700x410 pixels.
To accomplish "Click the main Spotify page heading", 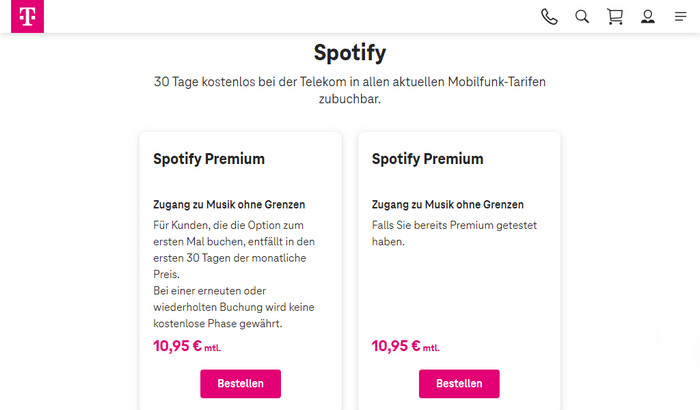I will tap(349, 52).
